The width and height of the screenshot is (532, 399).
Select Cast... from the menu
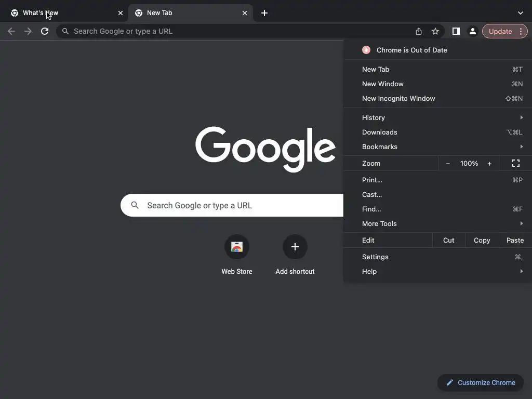[x=437, y=195]
